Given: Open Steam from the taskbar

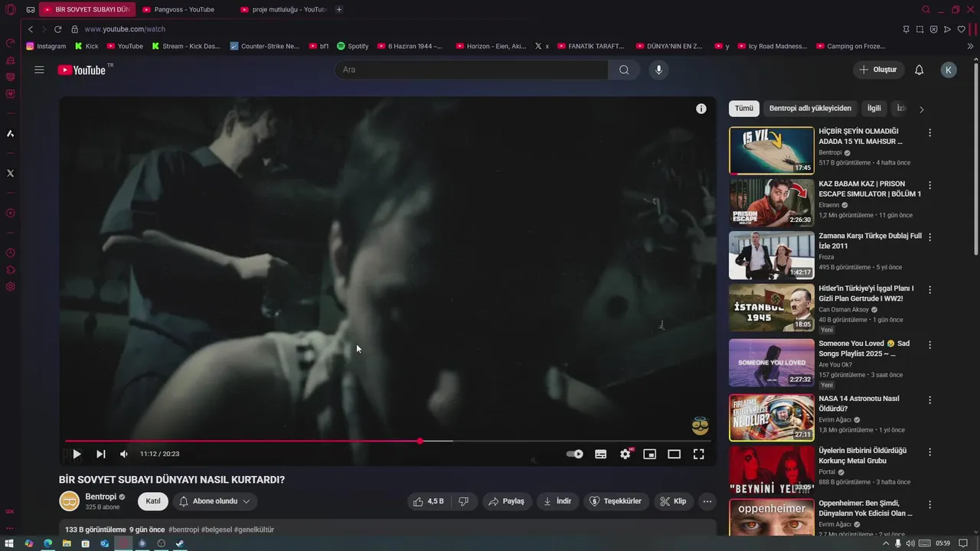Looking at the screenshot, I should pos(180,543).
